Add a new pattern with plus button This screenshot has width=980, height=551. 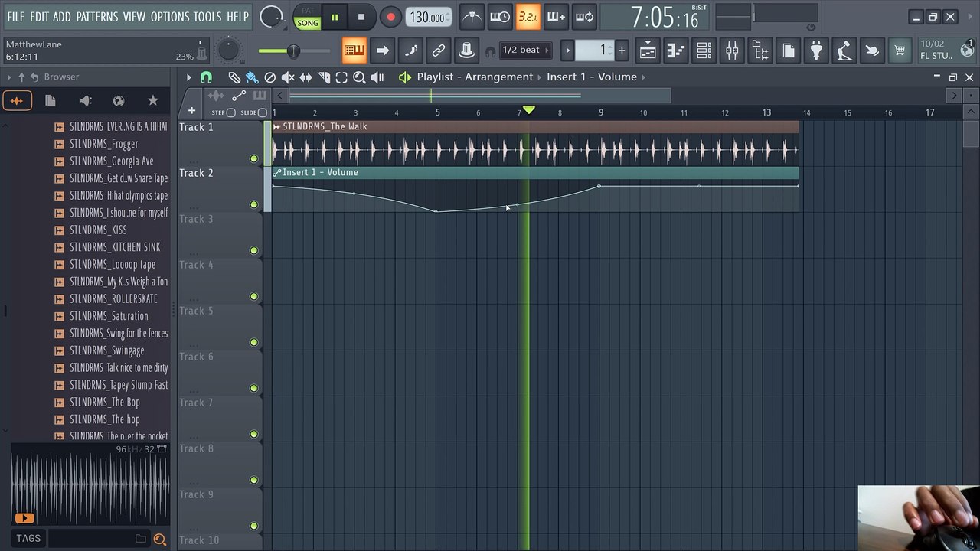[622, 51]
